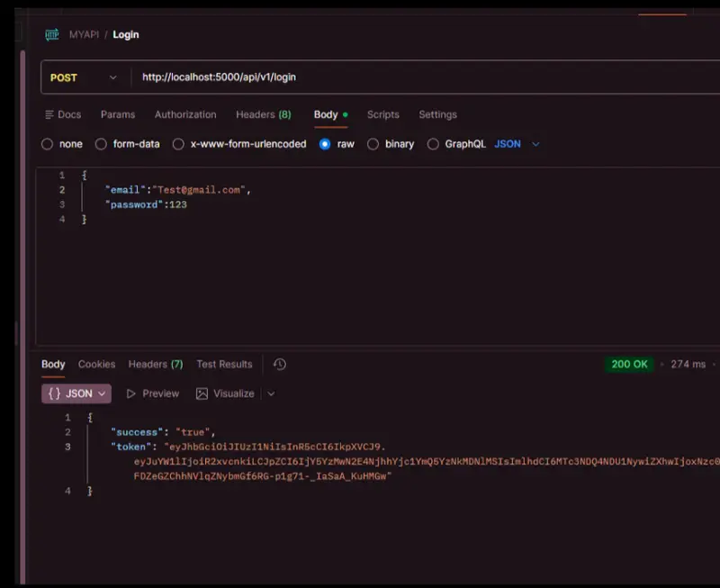This screenshot has height=588, width=720.
Task: Select the Login request name
Action: click(x=126, y=34)
